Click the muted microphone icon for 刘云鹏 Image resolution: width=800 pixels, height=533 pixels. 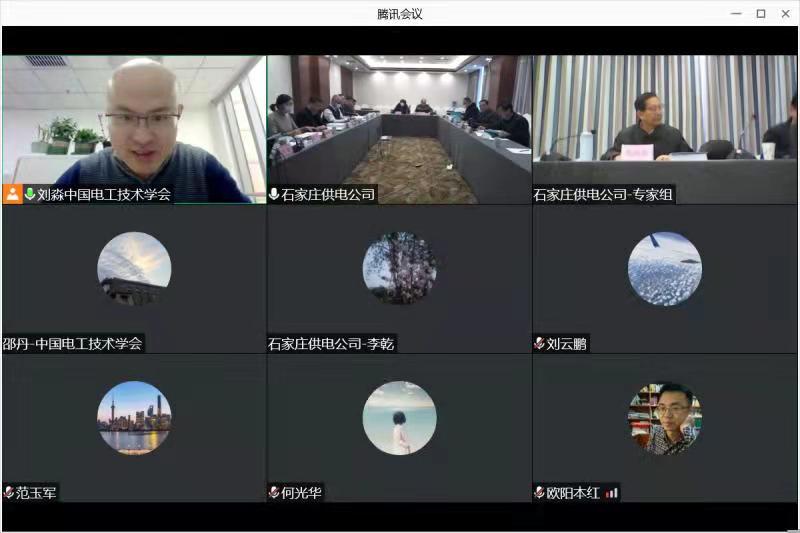tap(540, 344)
